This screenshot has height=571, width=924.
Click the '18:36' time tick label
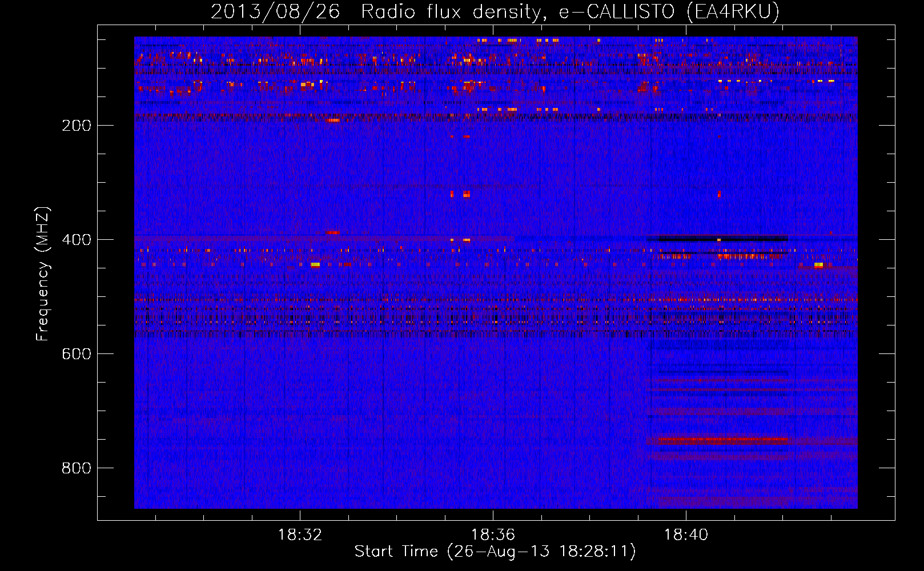tap(493, 535)
